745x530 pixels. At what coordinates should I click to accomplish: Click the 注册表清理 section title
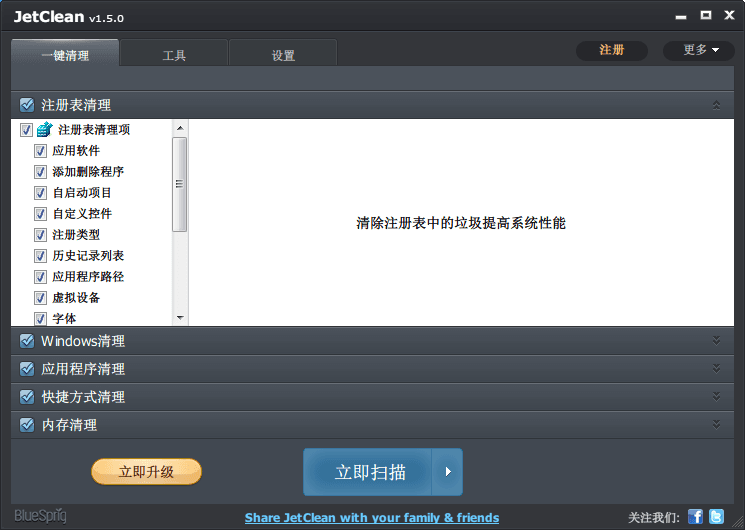pyautogui.click(x=76, y=105)
